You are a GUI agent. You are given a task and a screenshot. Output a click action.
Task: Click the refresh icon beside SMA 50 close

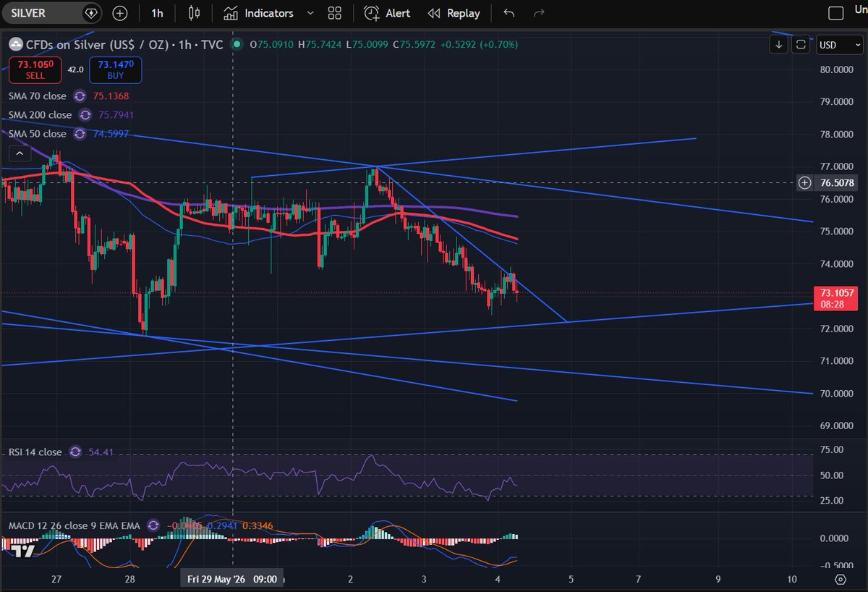(80, 134)
